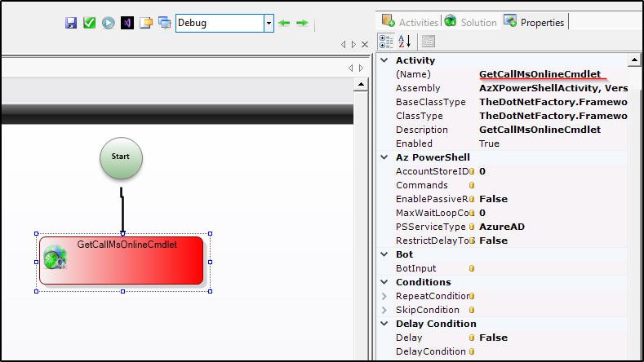Click the PSServiceType binding marker icon
This screenshot has width=644, height=362.
click(x=472, y=227)
